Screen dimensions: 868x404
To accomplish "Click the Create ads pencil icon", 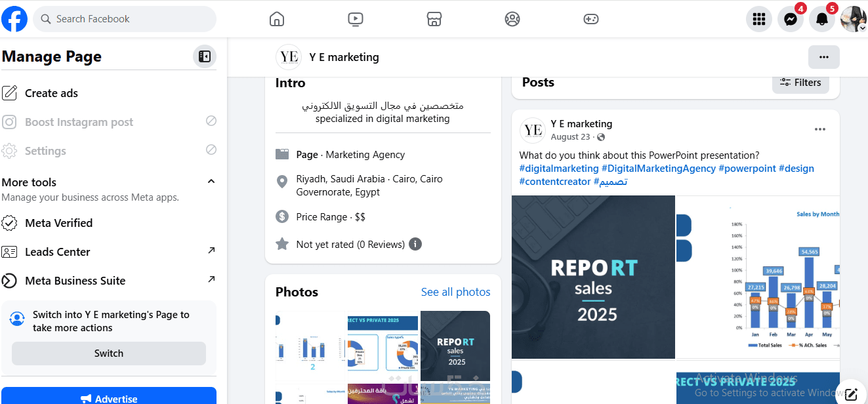I will (x=9, y=93).
